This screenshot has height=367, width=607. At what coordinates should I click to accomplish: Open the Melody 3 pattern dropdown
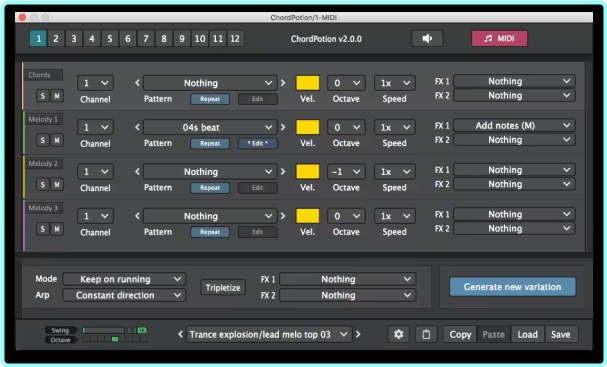pos(210,216)
